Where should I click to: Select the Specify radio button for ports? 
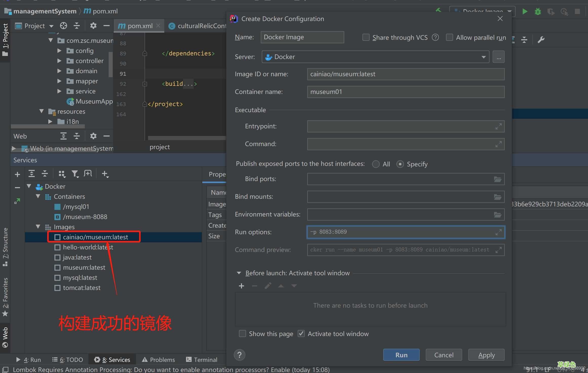pos(400,164)
